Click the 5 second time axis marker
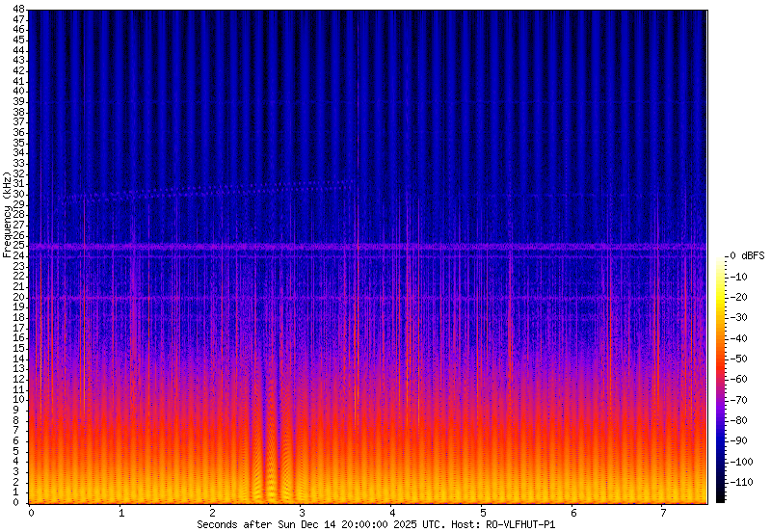This screenshot has height=532, width=771. pos(483,512)
